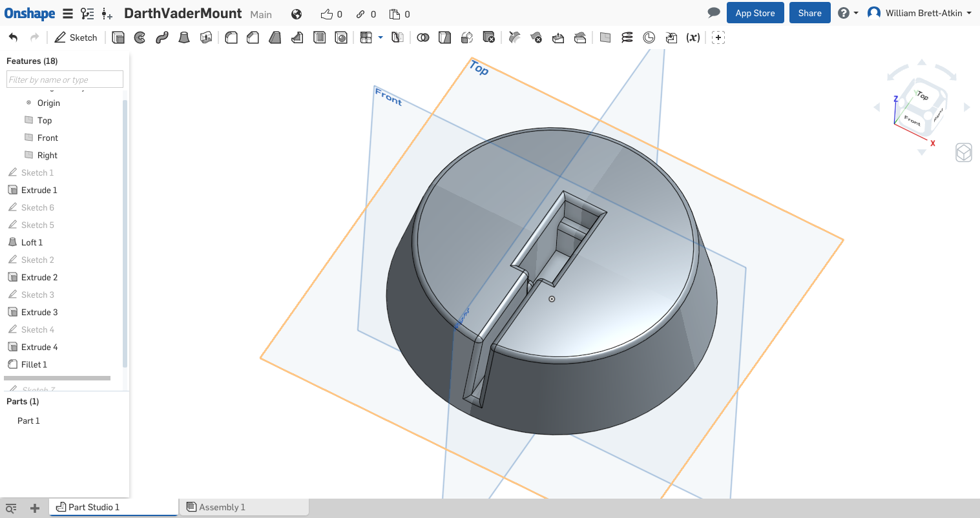Open the Help menu dropdown

pos(848,13)
